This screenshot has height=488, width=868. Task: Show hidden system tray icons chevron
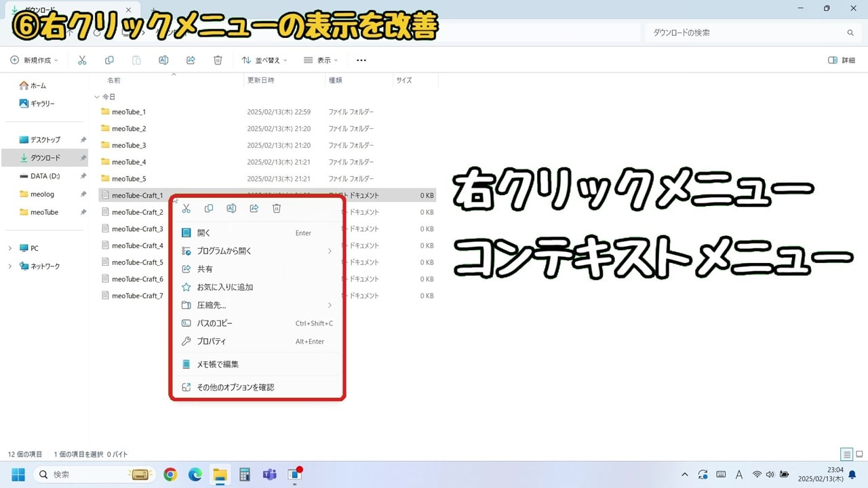click(x=684, y=474)
